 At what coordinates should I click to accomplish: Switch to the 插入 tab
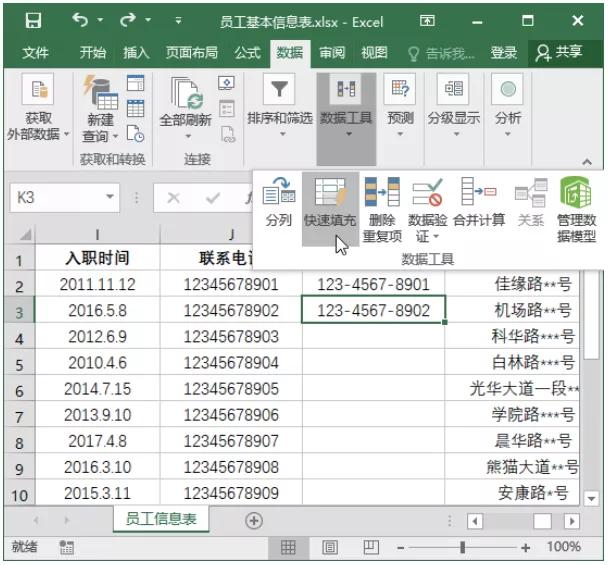136,52
